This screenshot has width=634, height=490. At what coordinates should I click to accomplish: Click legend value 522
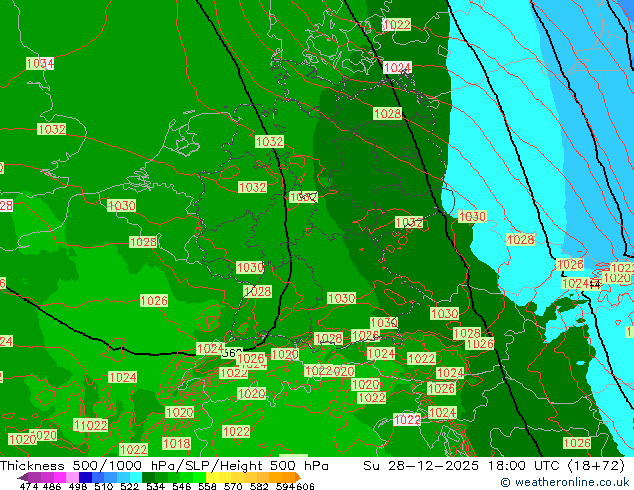pos(129,486)
